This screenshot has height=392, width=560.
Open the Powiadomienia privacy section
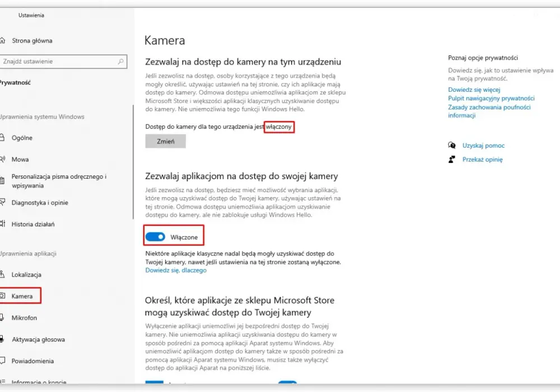32,361
